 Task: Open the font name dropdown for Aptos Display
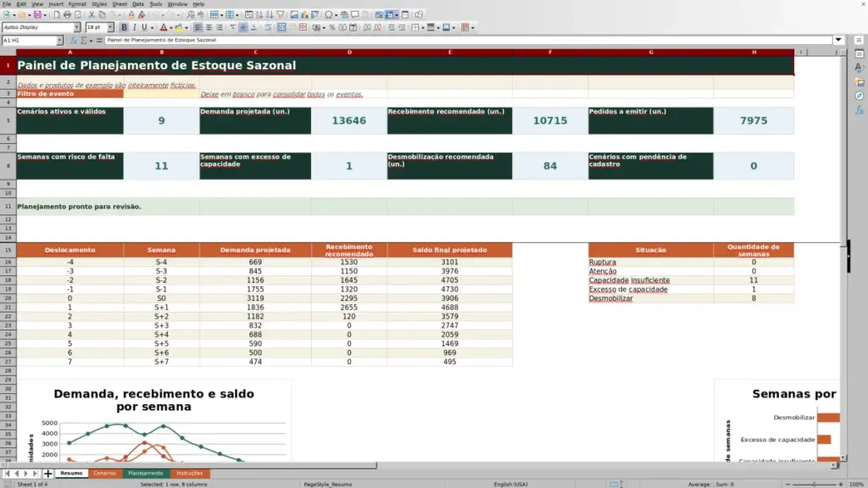tap(77, 28)
